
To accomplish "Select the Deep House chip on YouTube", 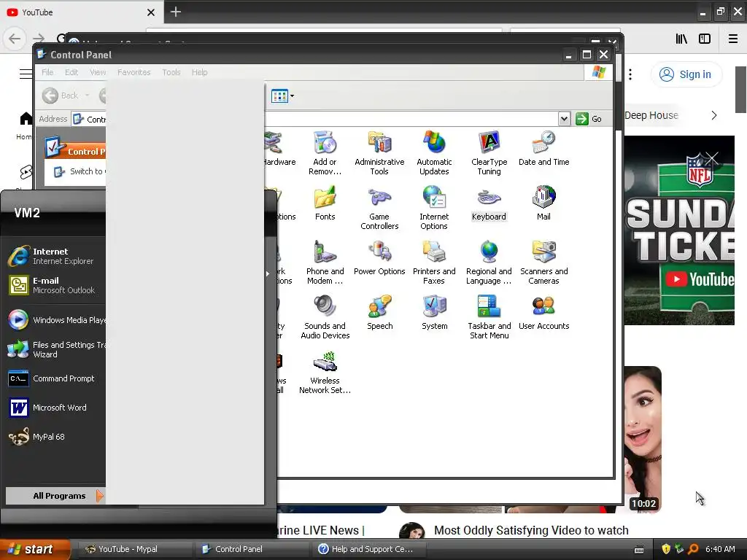I will [651, 115].
